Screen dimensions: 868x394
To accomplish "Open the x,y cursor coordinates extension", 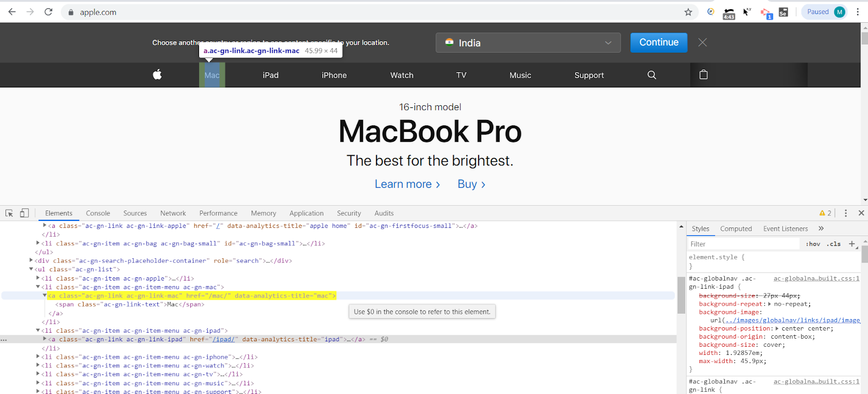I will point(747,12).
